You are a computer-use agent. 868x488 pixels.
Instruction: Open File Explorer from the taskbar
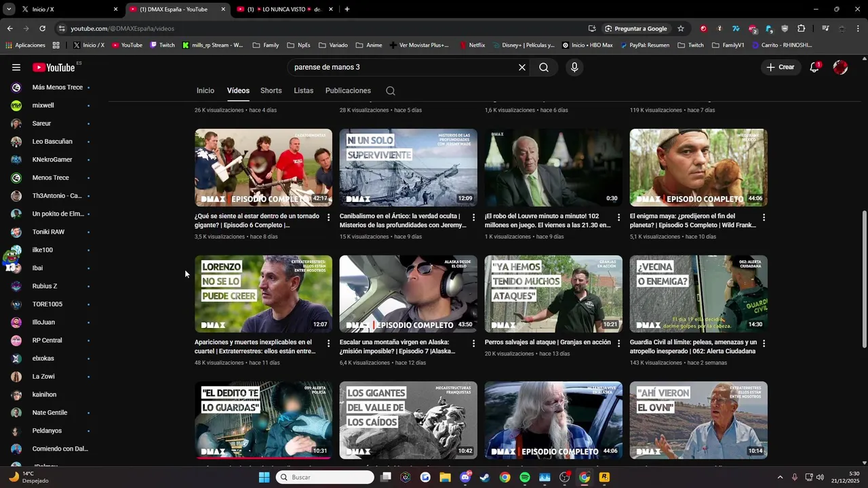pyautogui.click(x=445, y=477)
